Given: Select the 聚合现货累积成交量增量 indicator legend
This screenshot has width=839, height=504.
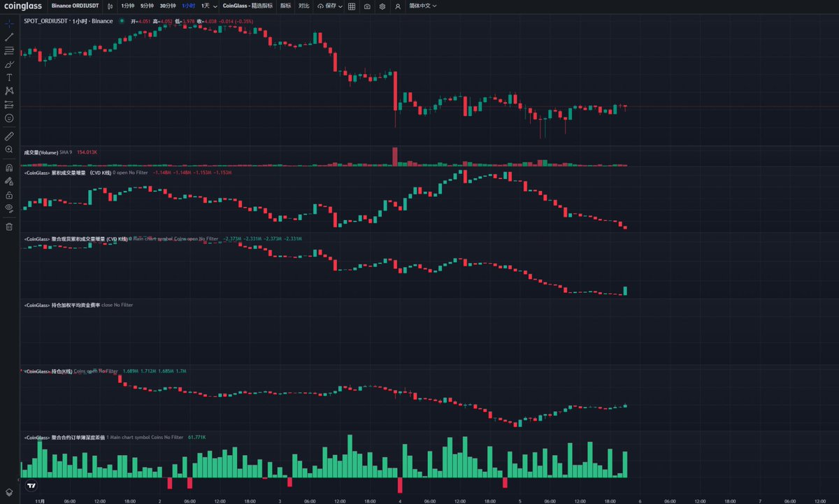Looking at the screenshot, I should point(76,239).
